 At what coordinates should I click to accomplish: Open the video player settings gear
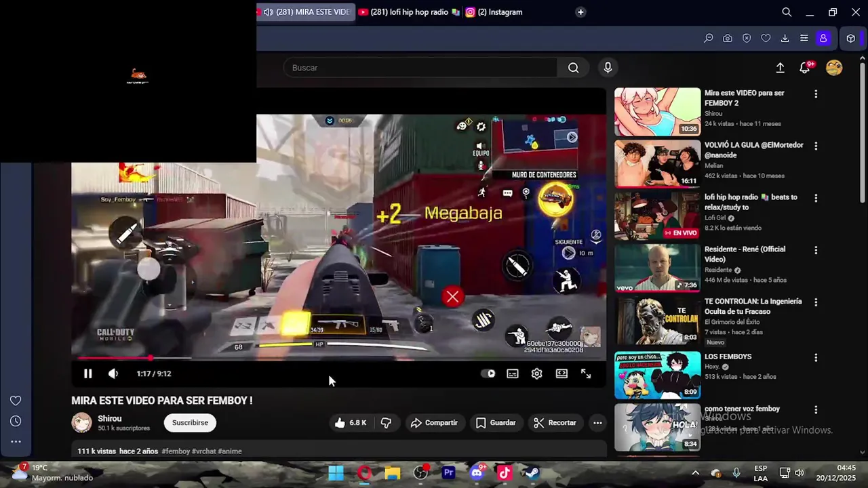(x=537, y=373)
